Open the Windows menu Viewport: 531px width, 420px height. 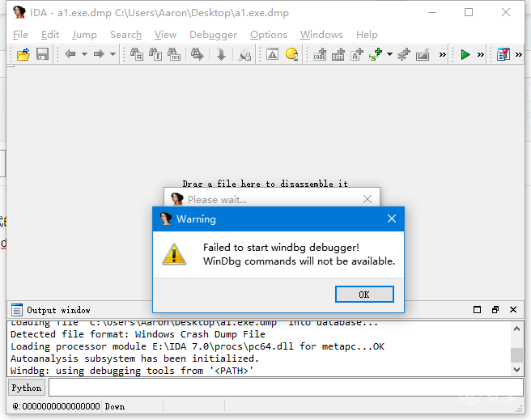(321, 35)
